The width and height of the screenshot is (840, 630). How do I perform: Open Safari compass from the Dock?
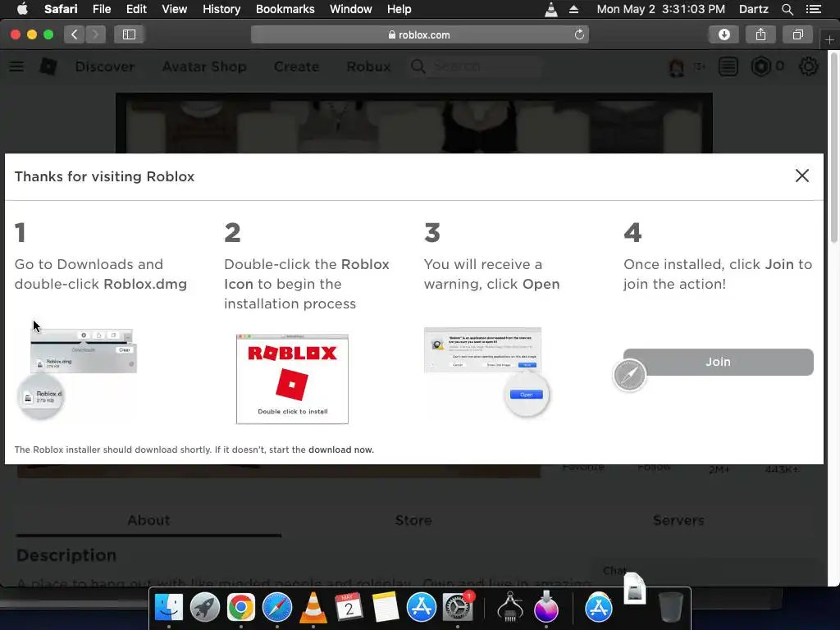(x=277, y=608)
